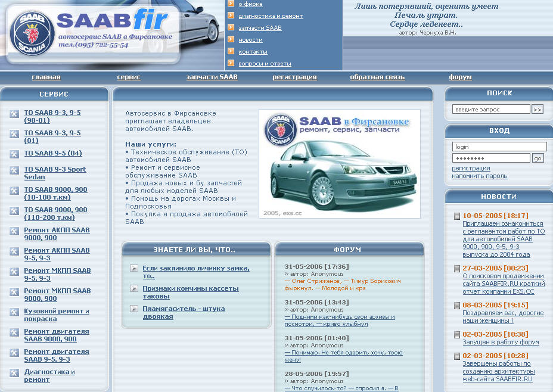This screenshot has height=392, width=553.
Task: Open the "сервис" menu item
Action: 127,77
